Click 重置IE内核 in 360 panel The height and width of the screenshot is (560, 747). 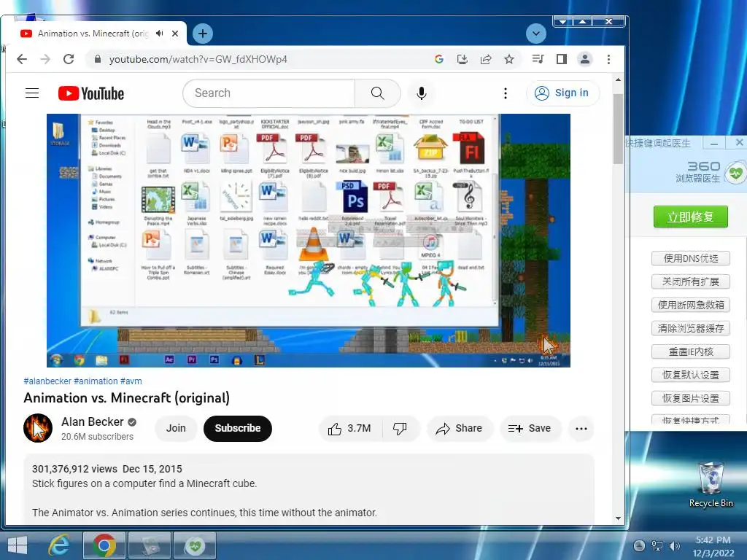coord(690,351)
